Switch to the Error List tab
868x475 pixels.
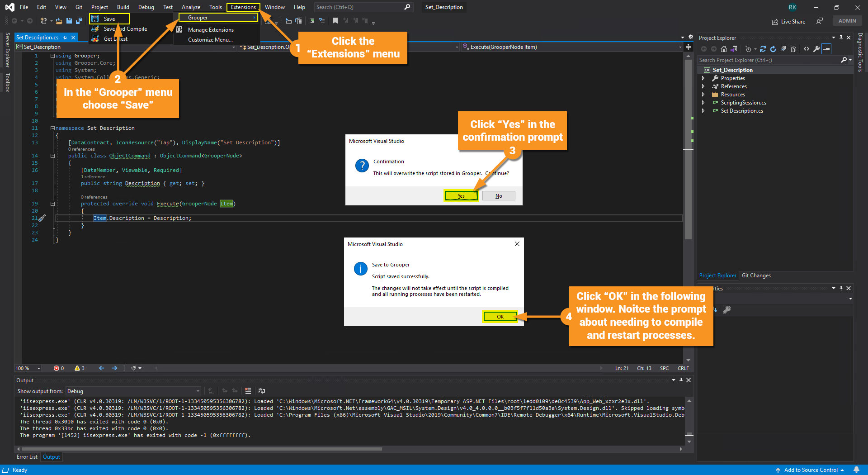(x=27, y=457)
